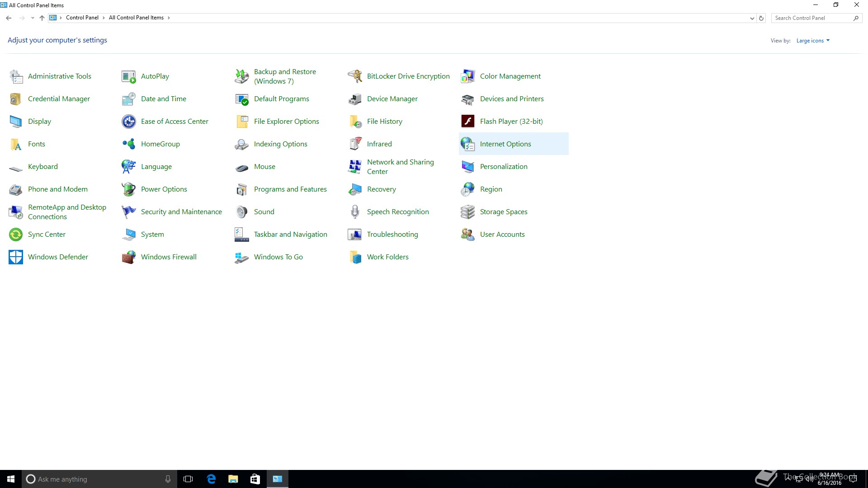This screenshot has height=488, width=868.
Task: Click the Storage Spaces link
Action: tap(504, 212)
